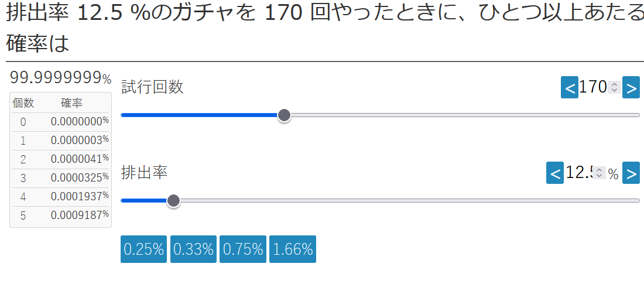
Task: Focus the 排出率 number field showing 12.5
Action: [579, 173]
